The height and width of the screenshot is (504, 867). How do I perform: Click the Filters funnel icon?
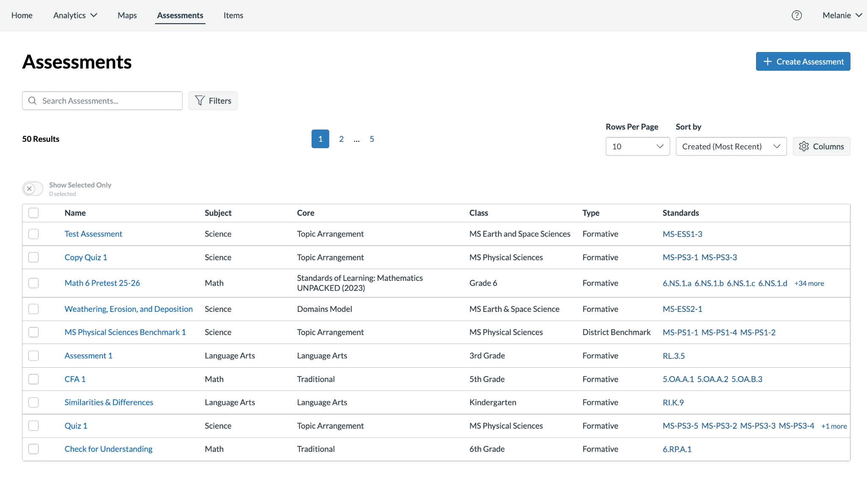pos(200,101)
